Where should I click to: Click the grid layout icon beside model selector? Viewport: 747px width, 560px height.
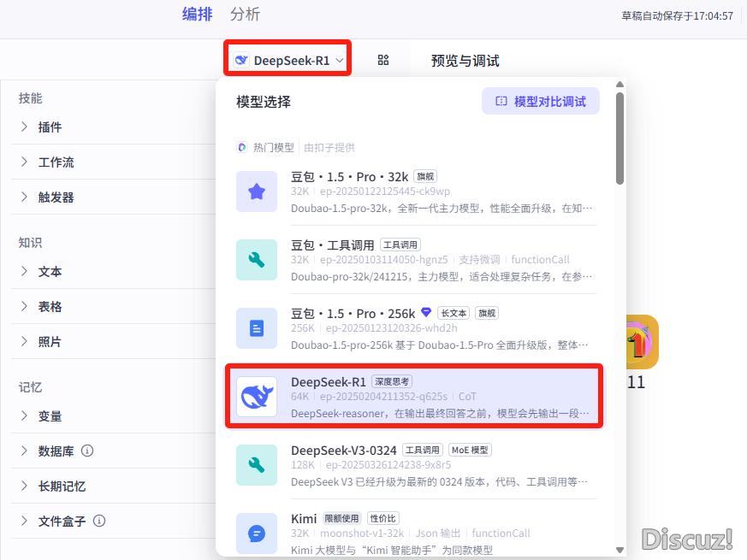click(x=383, y=60)
